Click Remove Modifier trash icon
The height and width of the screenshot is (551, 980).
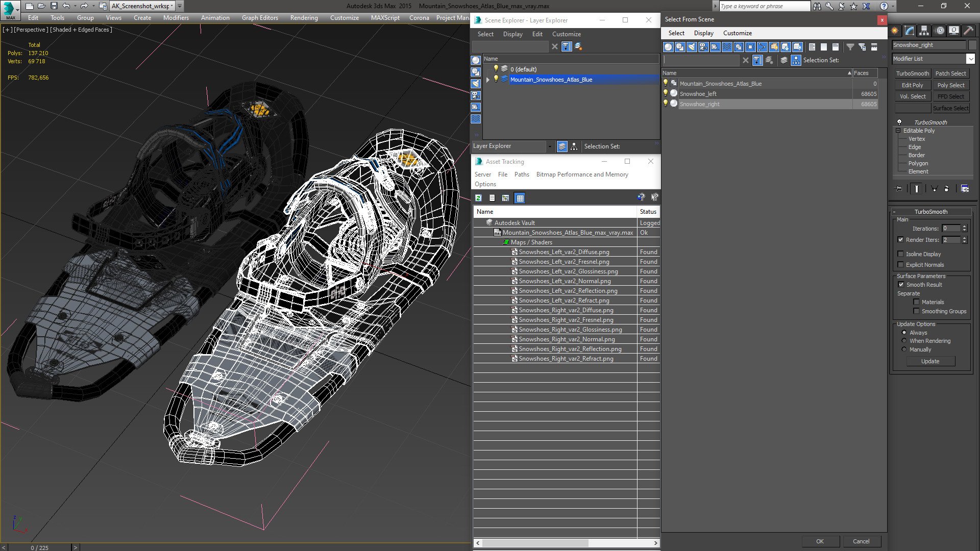tap(947, 189)
